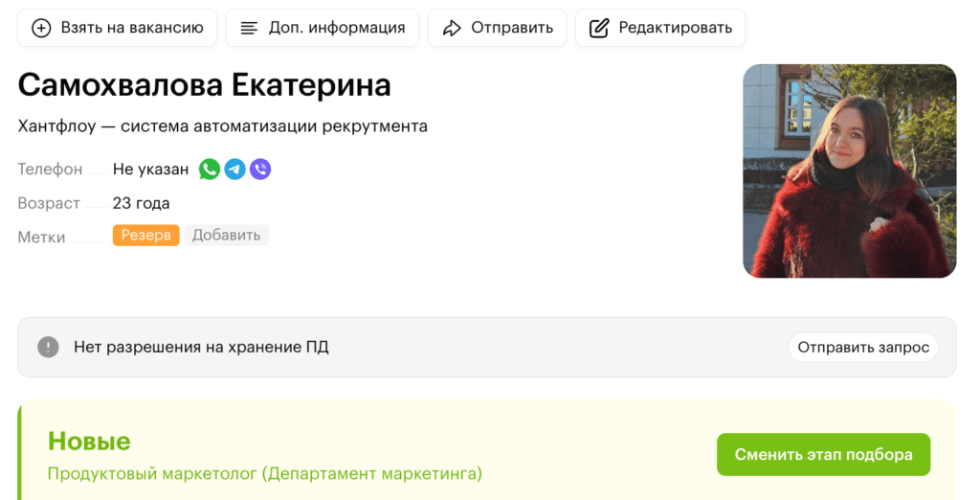This screenshot has height=500, width=980.
Task: Click the Не указан phone value
Action: pyautogui.click(x=150, y=170)
